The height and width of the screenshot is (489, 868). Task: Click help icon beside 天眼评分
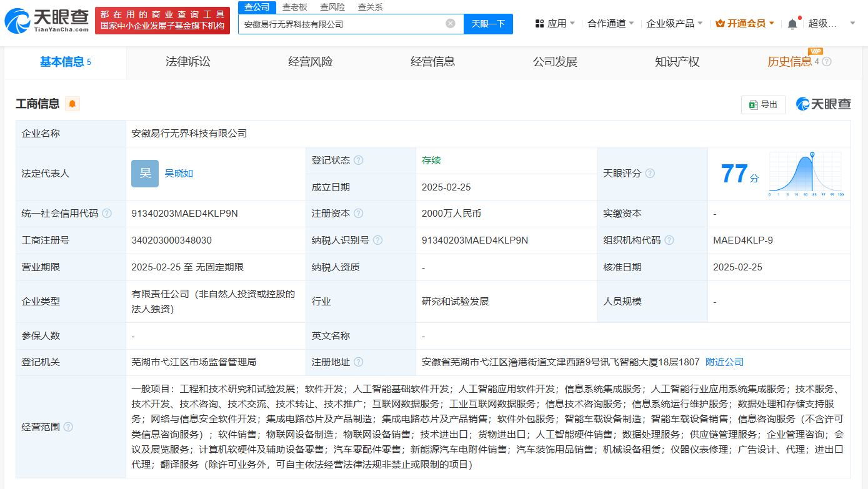click(650, 174)
